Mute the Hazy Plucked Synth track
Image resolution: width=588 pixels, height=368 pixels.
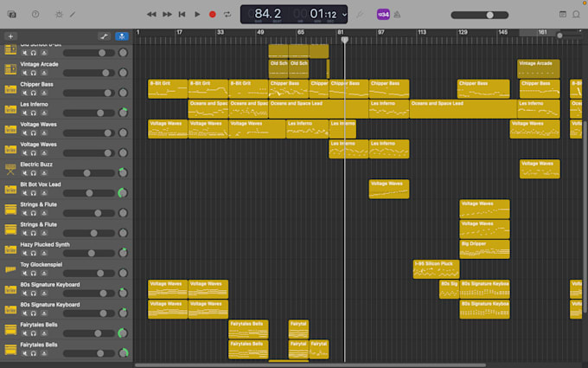pyautogui.click(x=25, y=253)
